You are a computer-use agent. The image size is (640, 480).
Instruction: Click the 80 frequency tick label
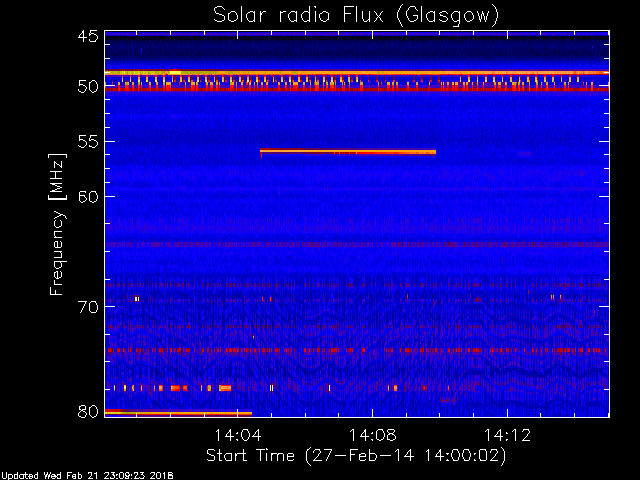(88, 411)
